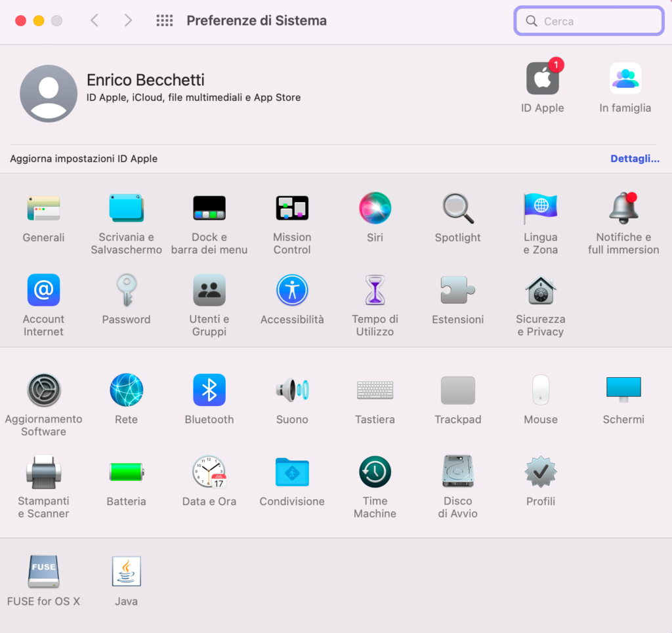This screenshot has width=672, height=633.
Task: Open Notifiche e full immersion
Action: pos(623,209)
